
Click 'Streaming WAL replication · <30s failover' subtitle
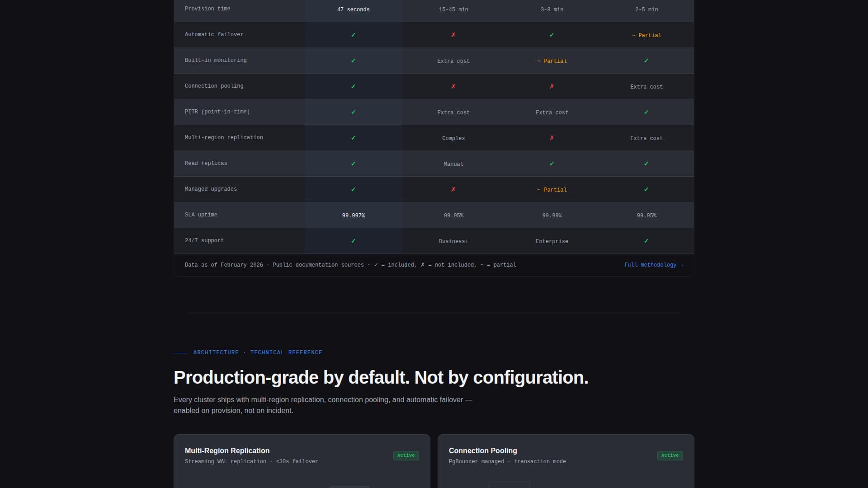(251, 461)
